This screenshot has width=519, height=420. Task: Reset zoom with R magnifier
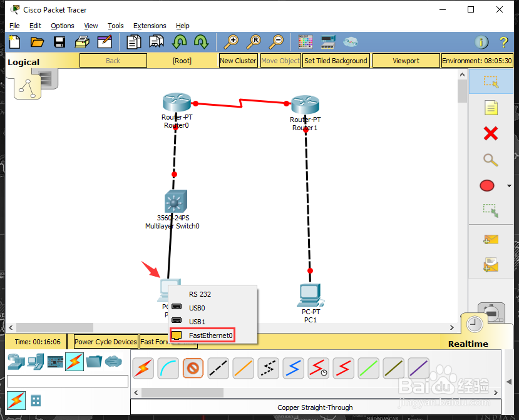coord(254,42)
